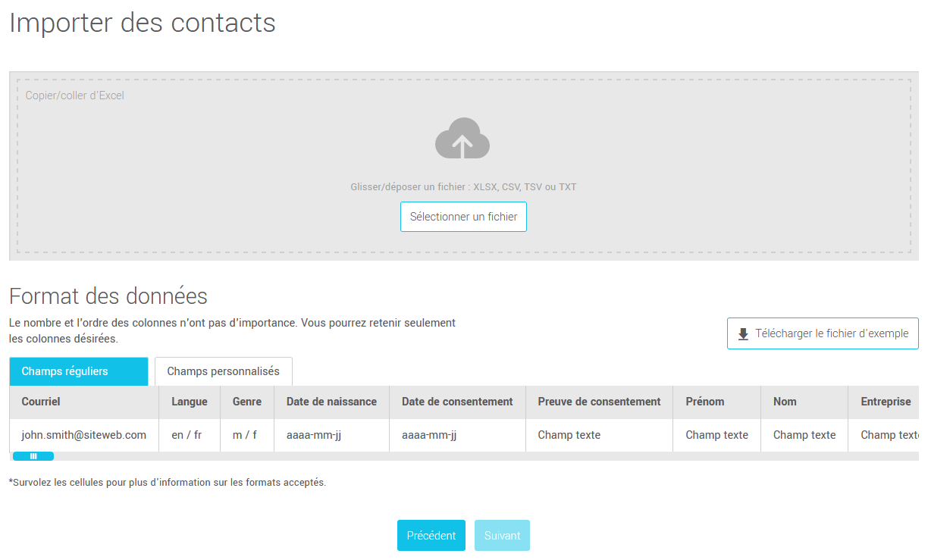The width and height of the screenshot is (928, 560).
Task: Click the Date de naissance header cell
Action: point(331,402)
